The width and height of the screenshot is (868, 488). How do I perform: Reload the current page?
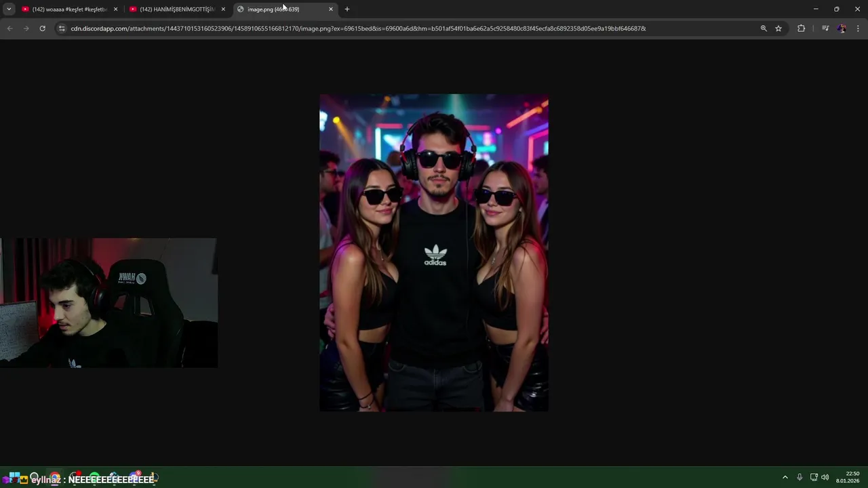(42, 28)
